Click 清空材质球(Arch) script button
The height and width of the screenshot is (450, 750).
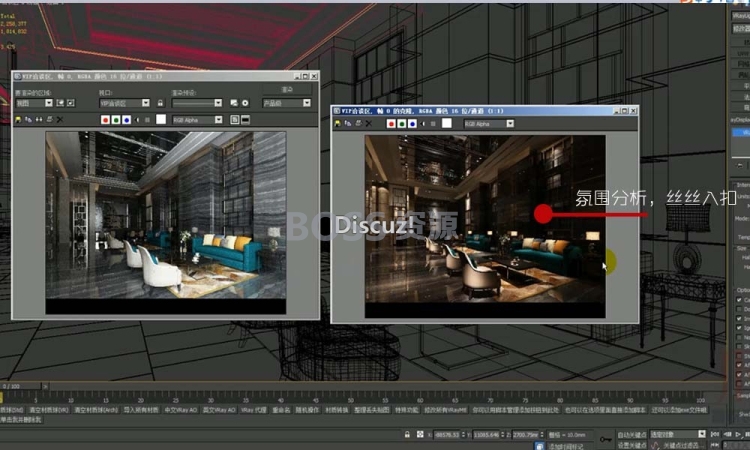[x=96, y=410]
